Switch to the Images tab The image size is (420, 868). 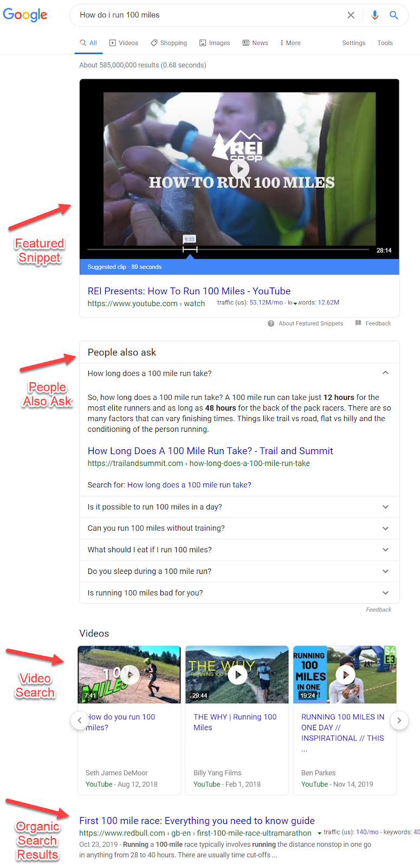(215, 43)
